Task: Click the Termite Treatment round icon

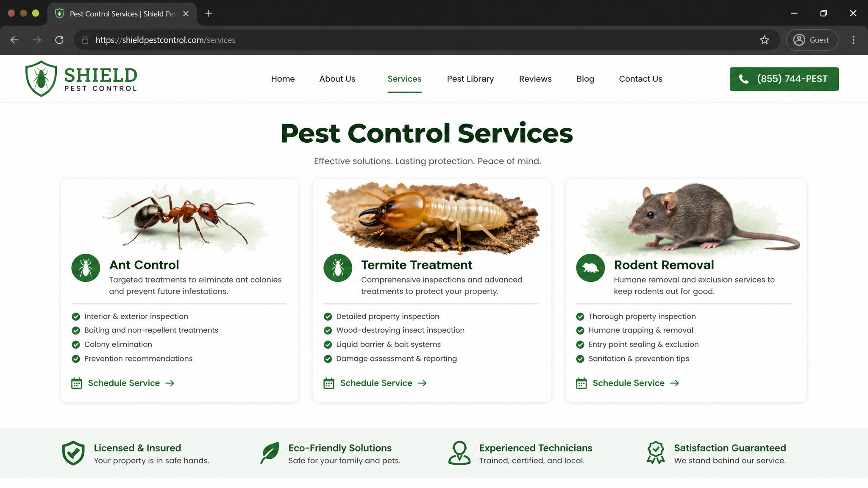Action: 338,268
